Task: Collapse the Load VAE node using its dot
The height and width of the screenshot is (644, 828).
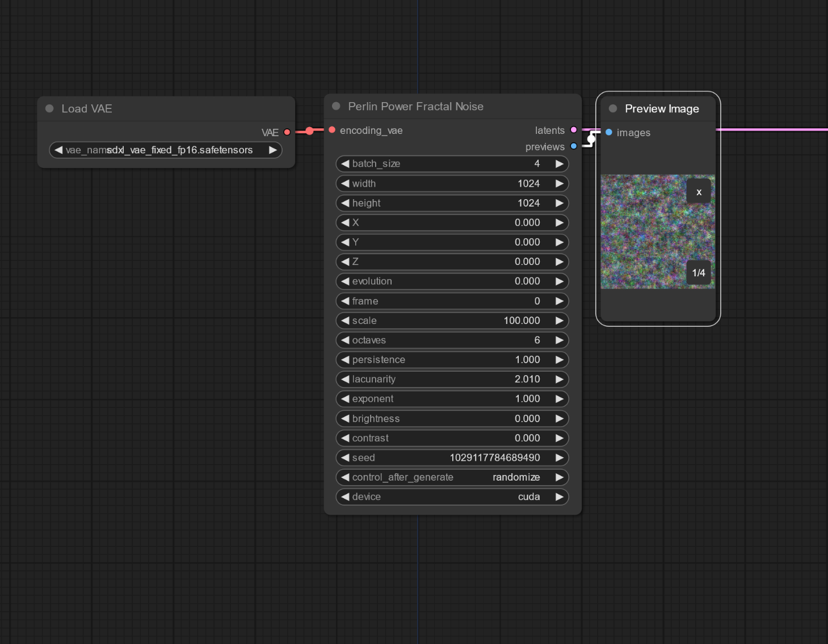Action: coord(49,108)
